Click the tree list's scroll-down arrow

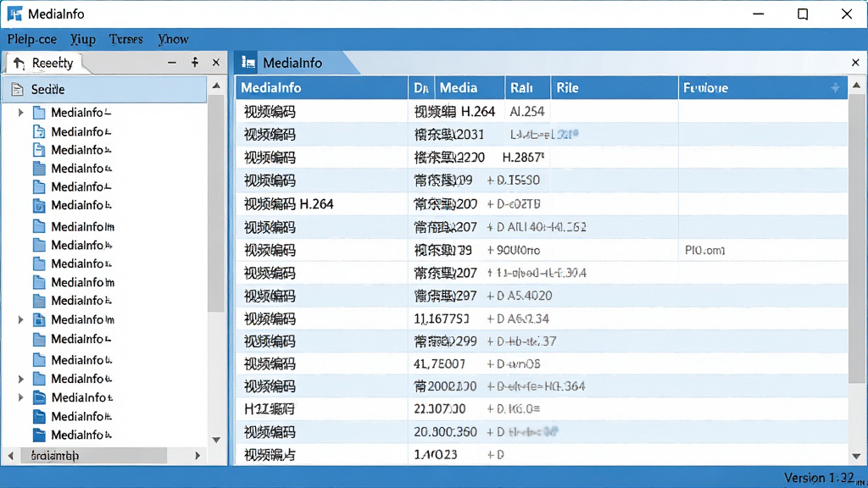pos(216,440)
